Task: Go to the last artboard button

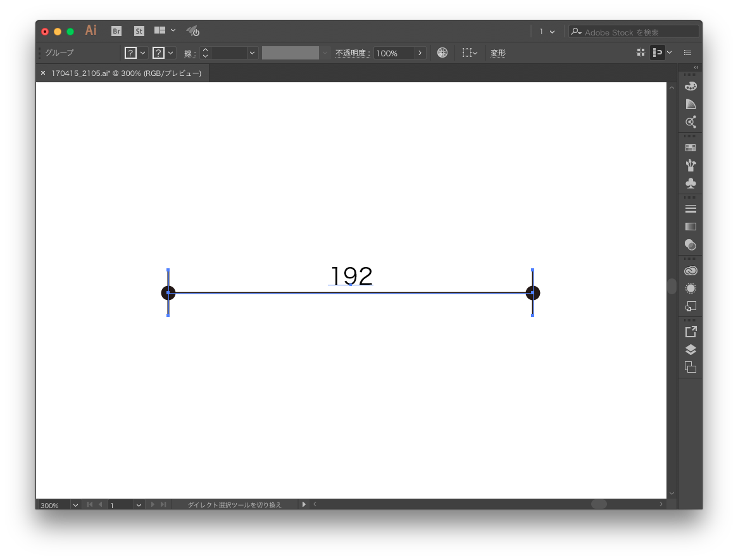Action: (x=163, y=504)
